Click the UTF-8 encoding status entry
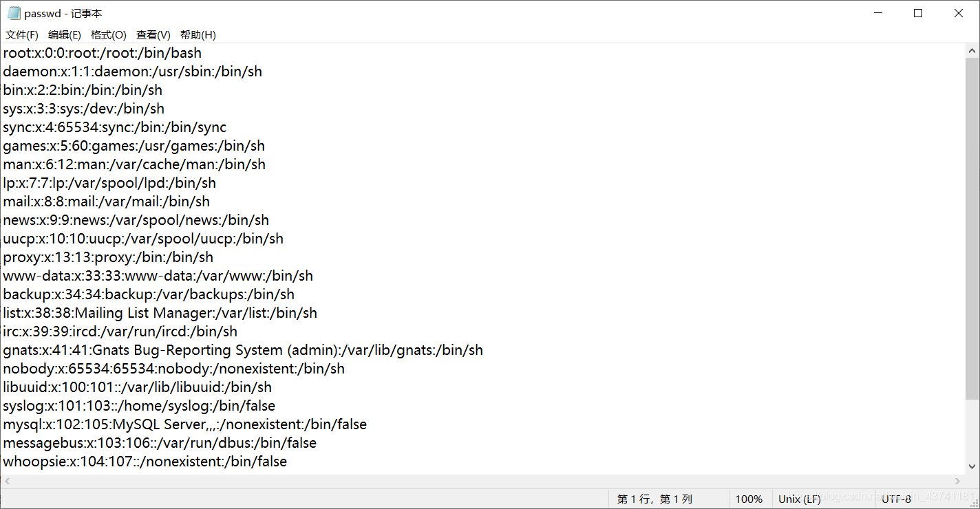 pos(897,499)
